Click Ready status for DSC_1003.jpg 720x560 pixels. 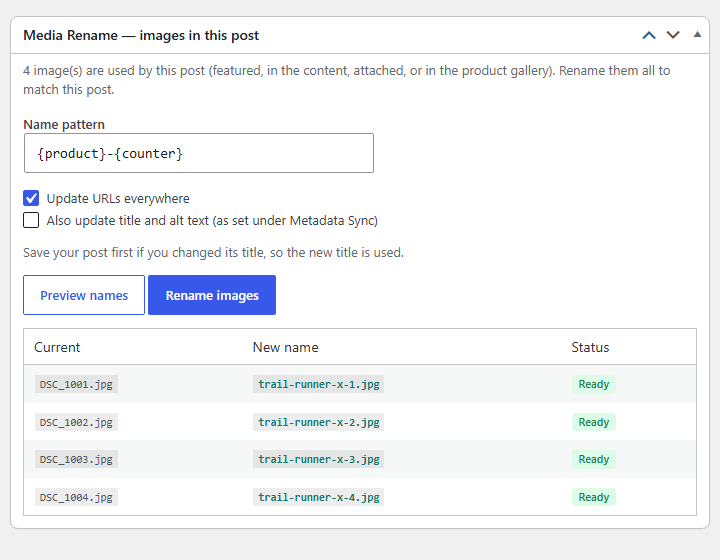click(x=594, y=459)
